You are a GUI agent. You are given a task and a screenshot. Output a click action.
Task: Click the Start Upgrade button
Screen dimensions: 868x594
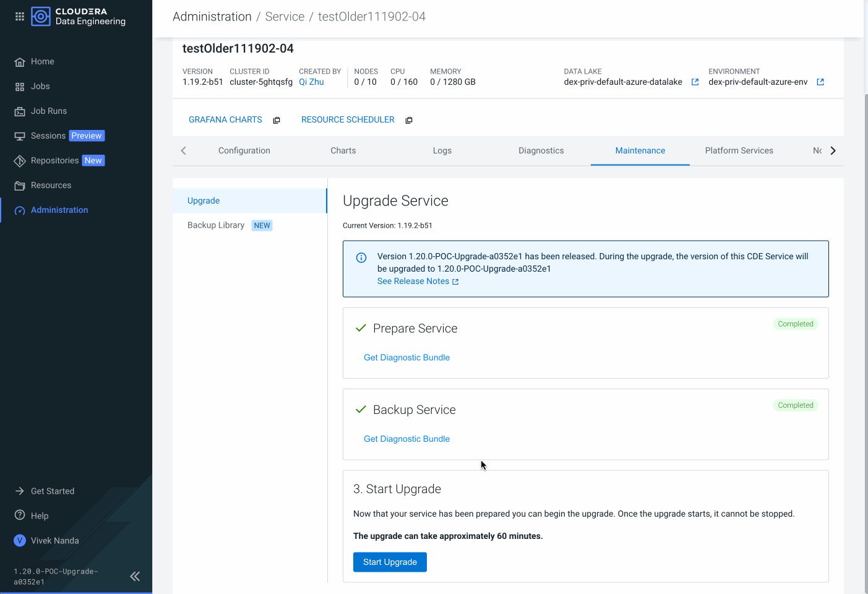click(389, 562)
